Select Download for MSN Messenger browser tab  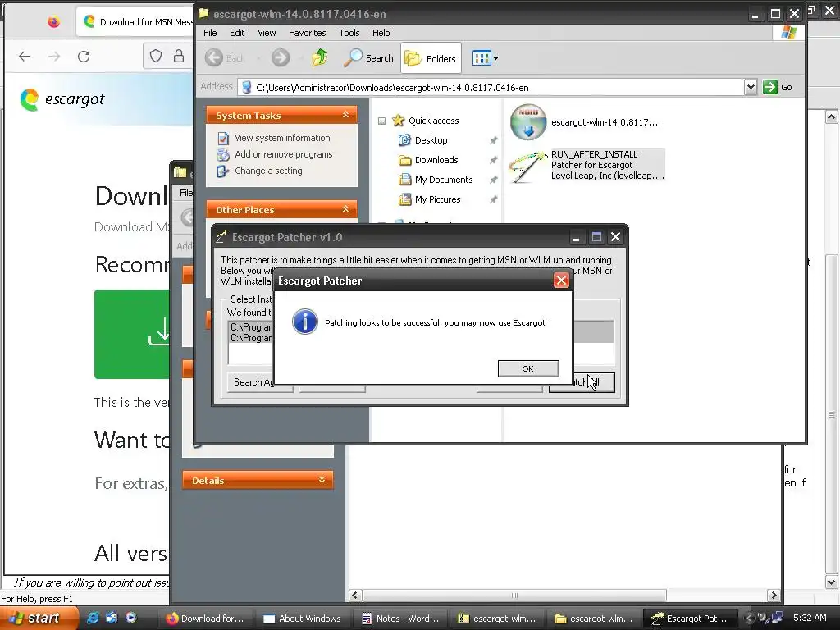coord(134,21)
